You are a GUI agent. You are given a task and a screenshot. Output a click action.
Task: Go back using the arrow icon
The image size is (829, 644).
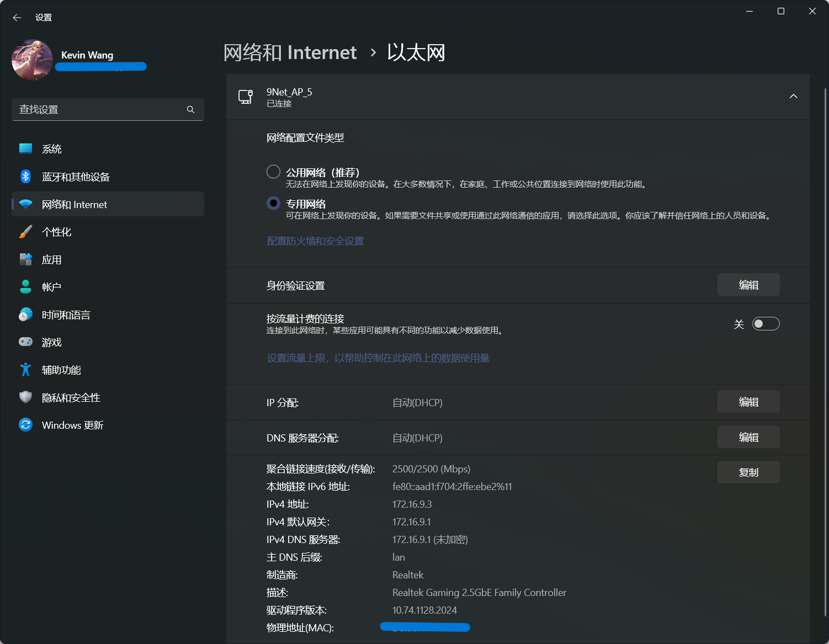click(x=17, y=18)
